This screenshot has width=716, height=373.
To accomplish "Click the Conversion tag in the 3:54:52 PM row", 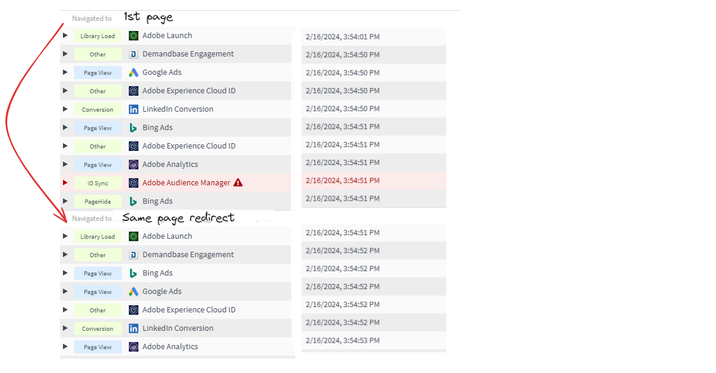I will [x=98, y=329].
